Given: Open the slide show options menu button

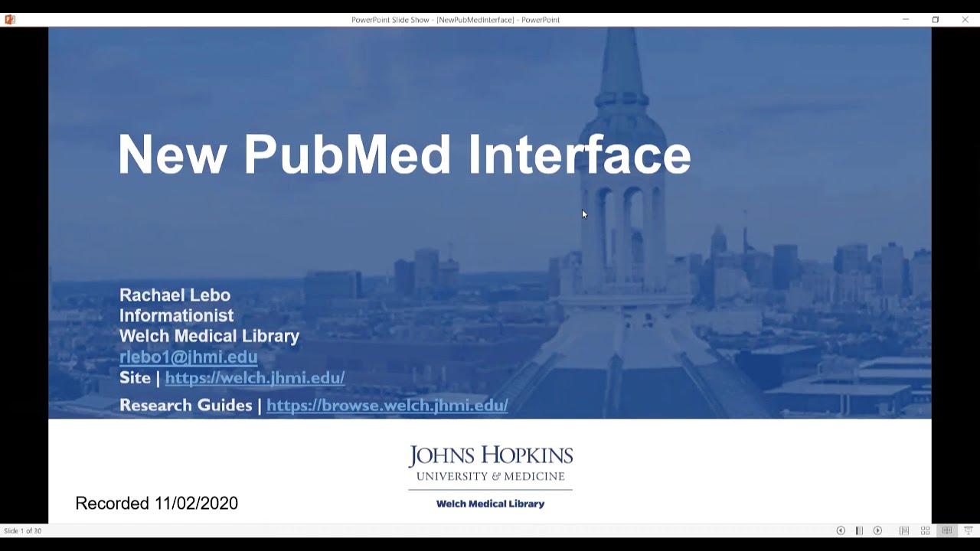Looking at the screenshot, I should tap(859, 530).
